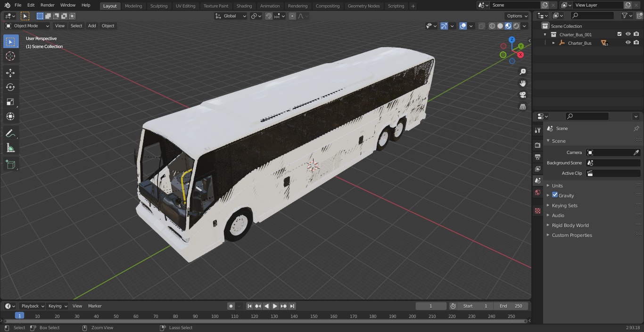
Task: Toggle the Gravity checkbox
Action: 555,195
